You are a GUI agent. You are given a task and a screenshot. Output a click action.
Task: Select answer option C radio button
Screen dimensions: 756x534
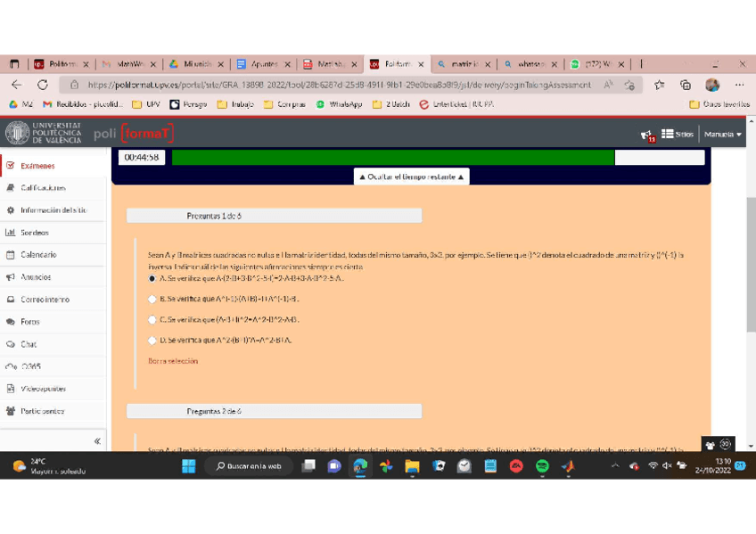tap(152, 320)
